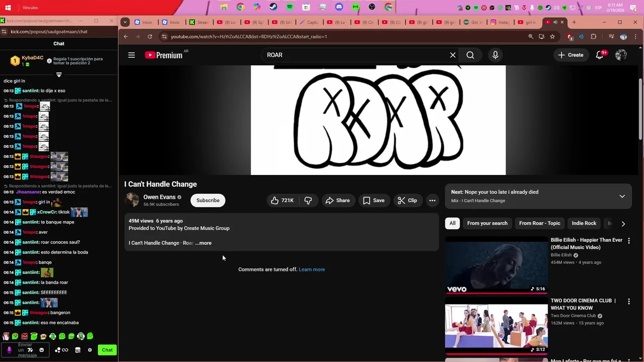Open a new Chrome tab
Viewport: 644px width, 362px height.
pyautogui.click(x=574, y=22)
